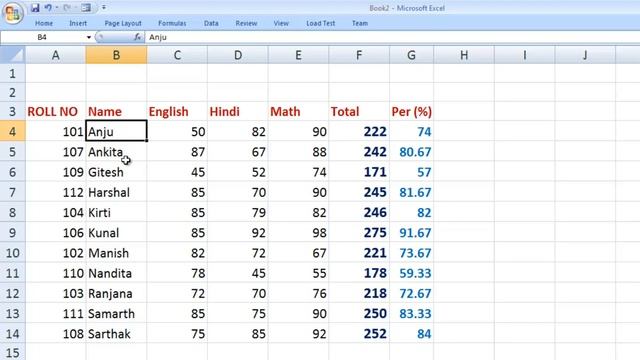Click the Undo arrow icon
Viewport: 640px width, 360px height.
[x=48, y=8]
